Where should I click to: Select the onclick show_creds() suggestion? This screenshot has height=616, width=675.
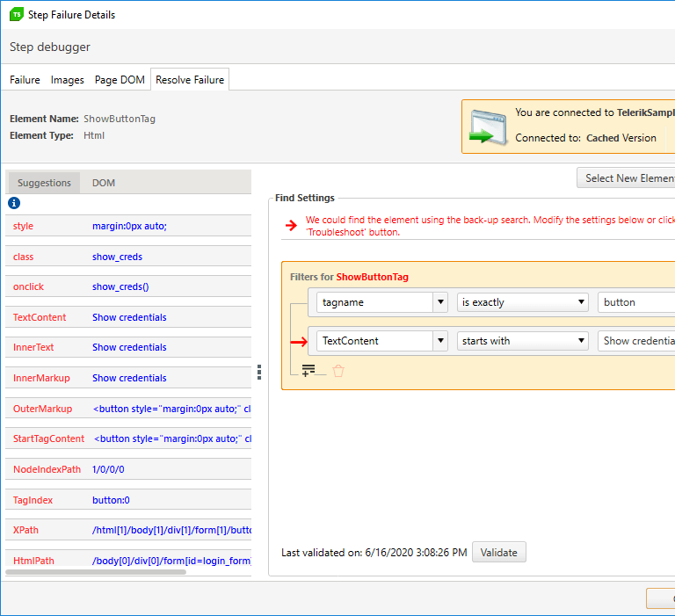[128, 286]
